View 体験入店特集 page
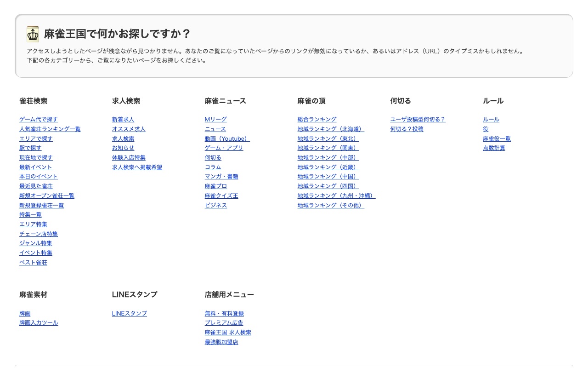This screenshot has height=368, width=588. tap(129, 157)
